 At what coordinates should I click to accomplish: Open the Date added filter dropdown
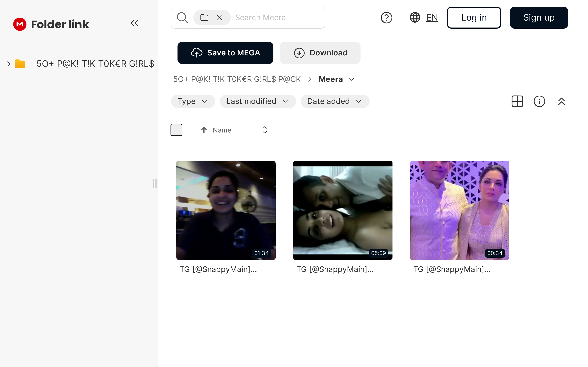(335, 101)
